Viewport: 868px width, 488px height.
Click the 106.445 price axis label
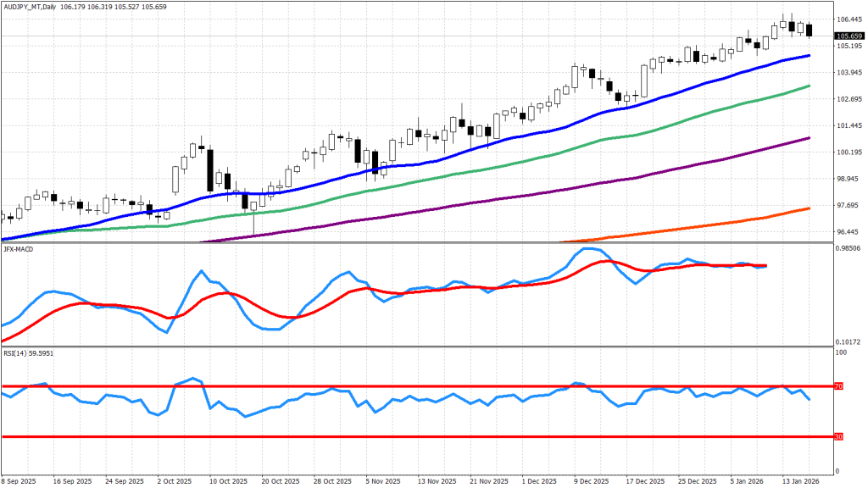pos(849,19)
